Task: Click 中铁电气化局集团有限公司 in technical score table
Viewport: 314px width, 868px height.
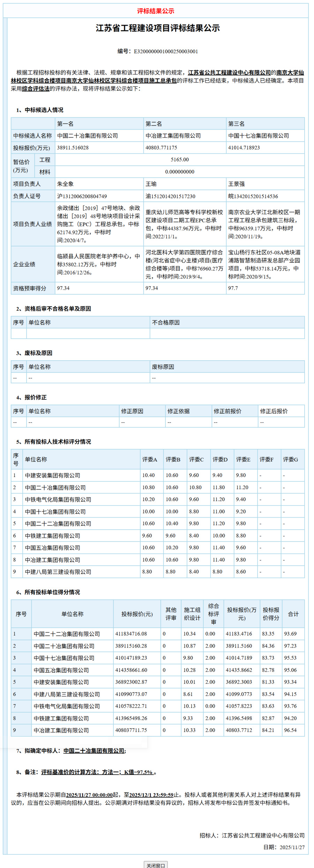Action: pyautogui.click(x=58, y=500)
